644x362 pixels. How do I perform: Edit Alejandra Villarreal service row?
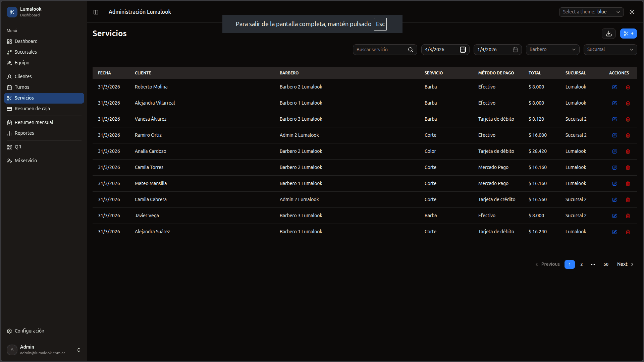[614, 103]
